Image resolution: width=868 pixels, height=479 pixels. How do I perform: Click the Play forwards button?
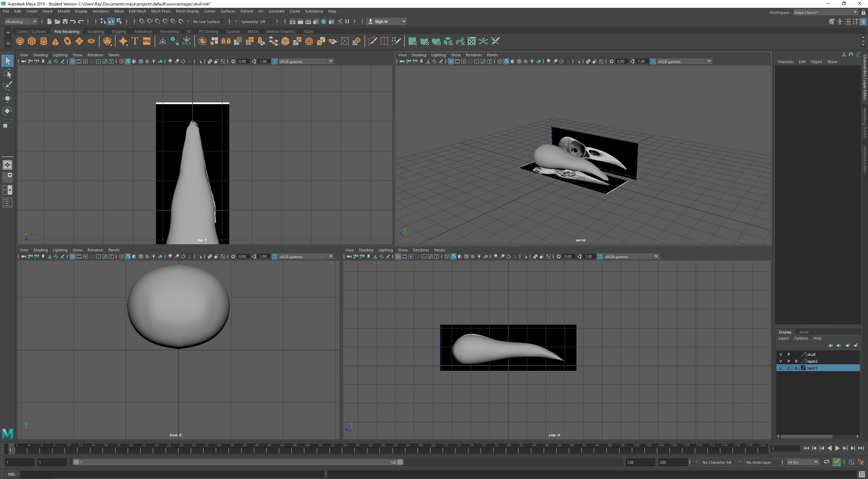tap(837, 448)
